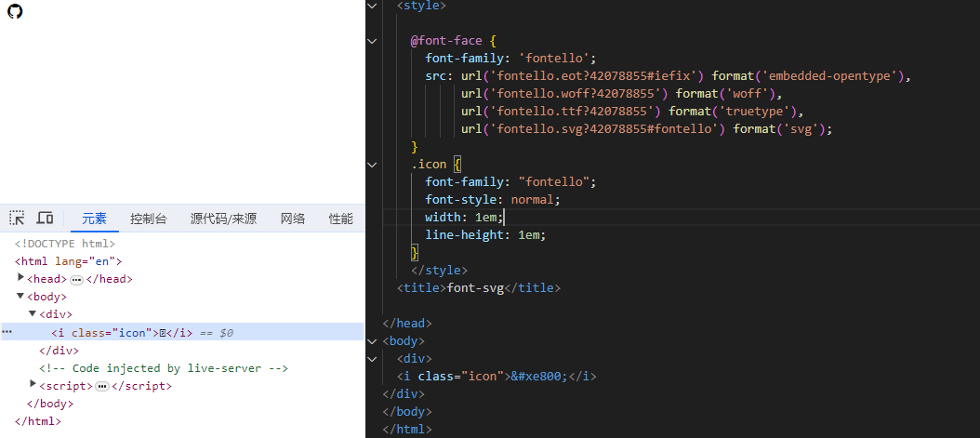Click the fontello.woff url line

(x=622, y=94)
